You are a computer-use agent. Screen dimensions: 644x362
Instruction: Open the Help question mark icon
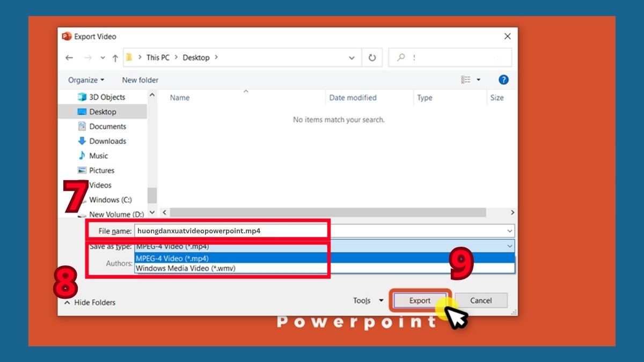pyautogui.click(x=503, y=79)
